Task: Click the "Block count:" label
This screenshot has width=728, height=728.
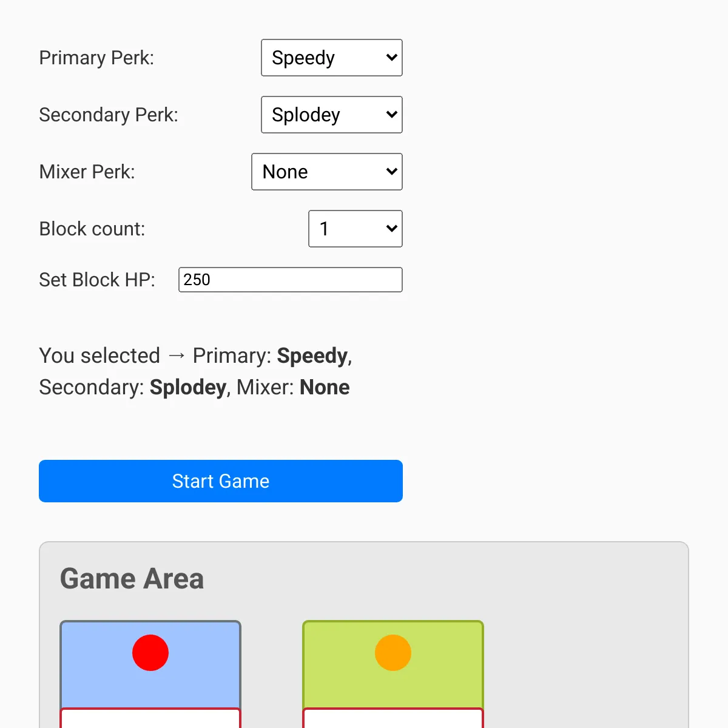Action: pyautogui.click(x=92, y=229)
